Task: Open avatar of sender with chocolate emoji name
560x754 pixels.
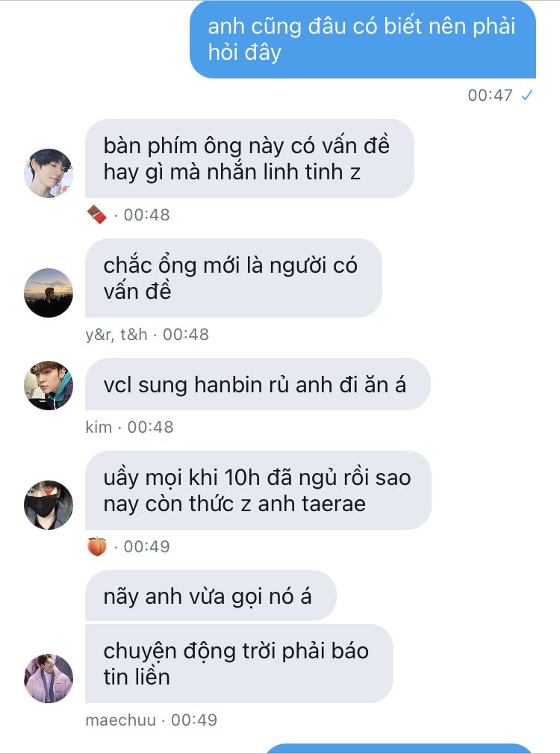Action: pyautogui.click(x=49, y=173)
